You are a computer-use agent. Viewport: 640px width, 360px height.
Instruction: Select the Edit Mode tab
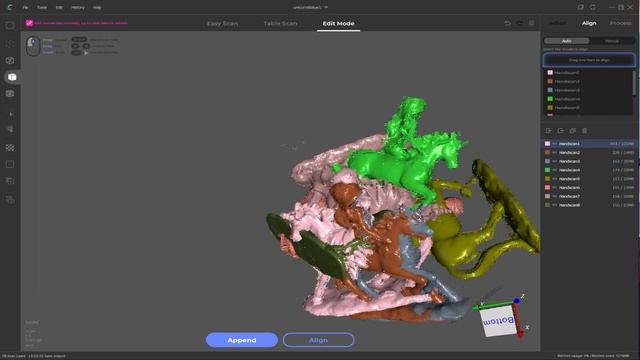(338, 24)
